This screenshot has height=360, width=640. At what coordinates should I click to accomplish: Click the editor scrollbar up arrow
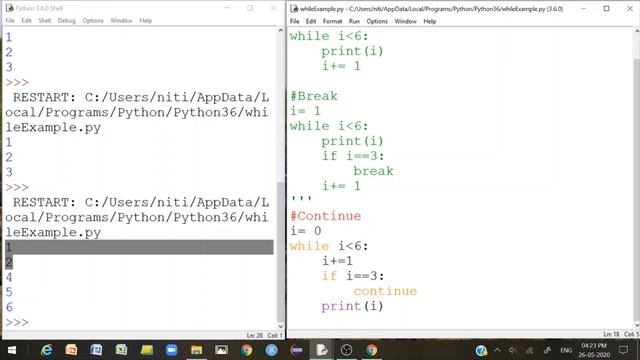[637, 31]
